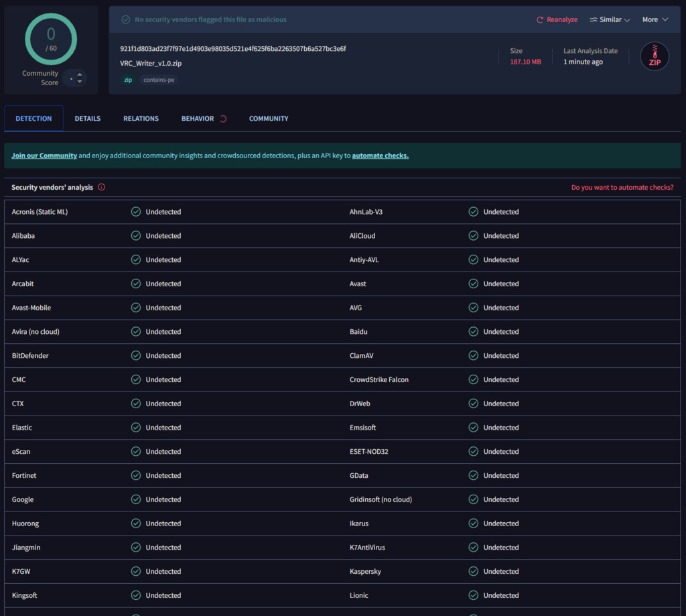Click the Avast-Mobile undetected checkmark
686x616 pixels.
(x=136, y=308)
